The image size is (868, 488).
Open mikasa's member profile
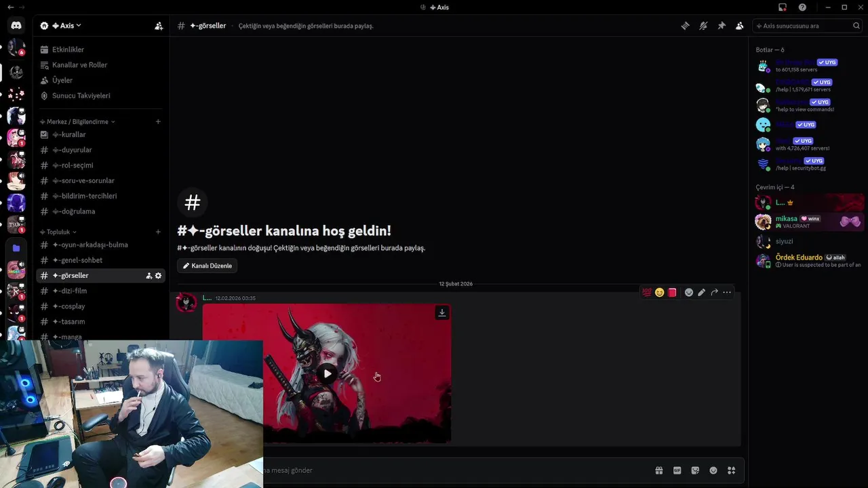(809, 222)
